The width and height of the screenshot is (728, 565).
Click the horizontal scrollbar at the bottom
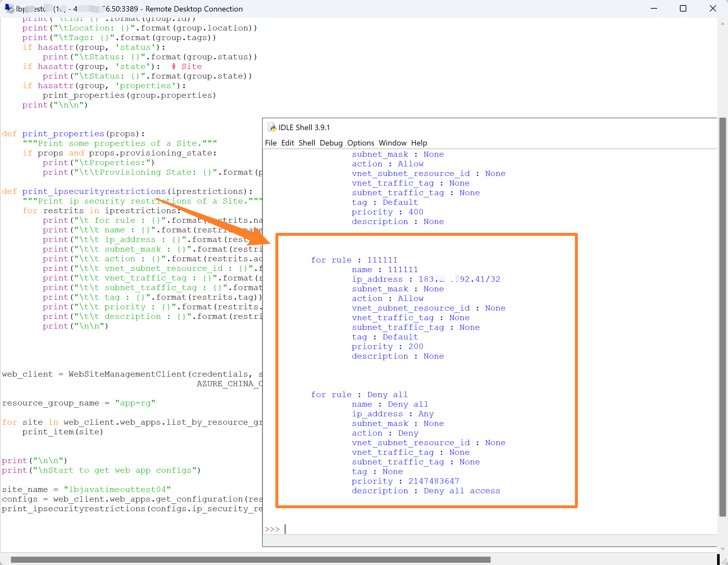(250, 559)
